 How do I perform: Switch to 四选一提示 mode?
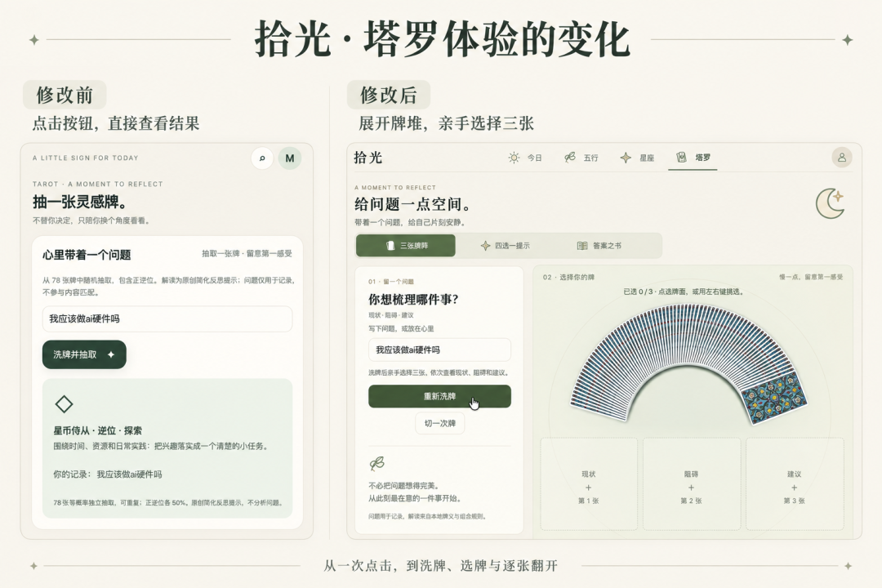pos(505,245)
